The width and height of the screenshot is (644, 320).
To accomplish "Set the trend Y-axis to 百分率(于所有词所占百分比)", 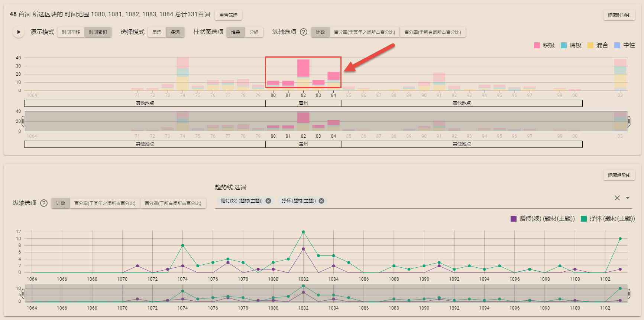I will point(173,203).
